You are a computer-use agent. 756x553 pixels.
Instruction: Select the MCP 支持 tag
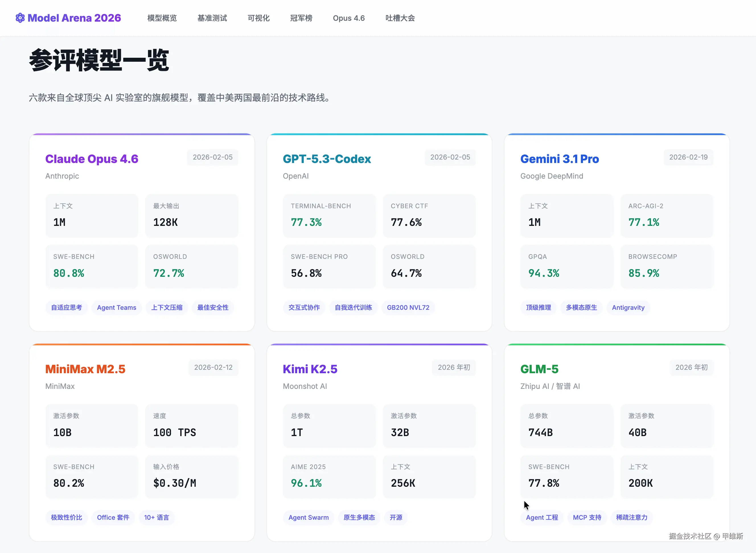(587, 517)
